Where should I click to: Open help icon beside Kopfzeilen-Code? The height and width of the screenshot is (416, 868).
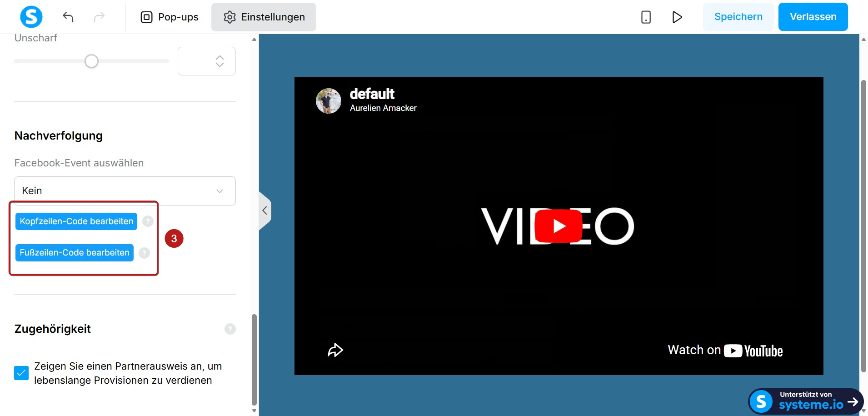coord(148,221)
